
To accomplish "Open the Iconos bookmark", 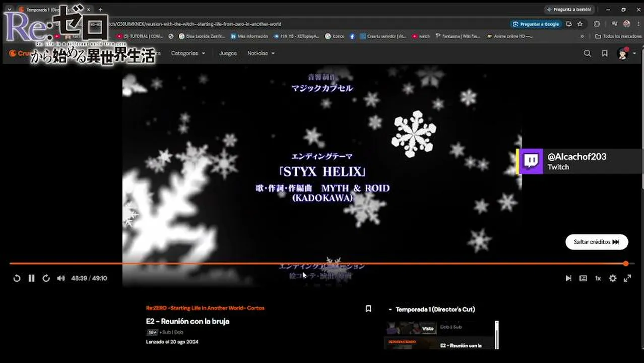I will click(335, 36).
